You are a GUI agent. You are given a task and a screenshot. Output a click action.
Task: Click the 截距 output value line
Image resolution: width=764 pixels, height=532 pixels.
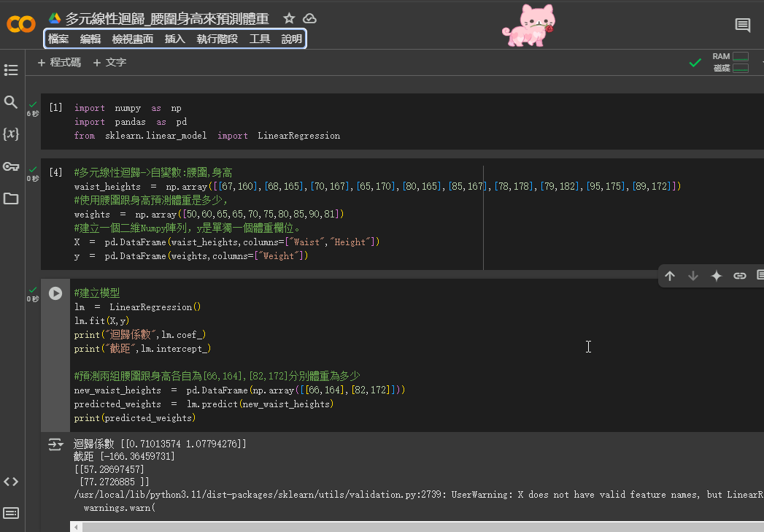(x=124, y=457)
